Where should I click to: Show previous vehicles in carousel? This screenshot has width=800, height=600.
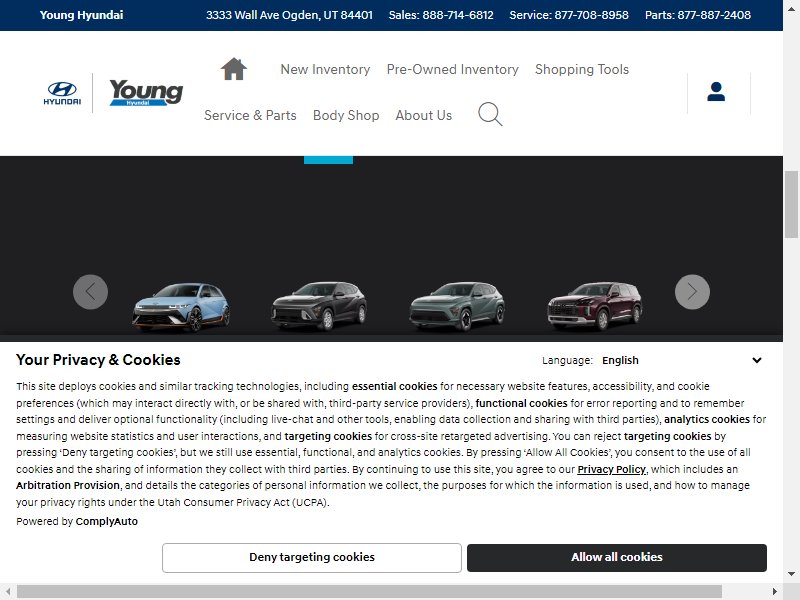pyautogui.click(x=90, y=292)
